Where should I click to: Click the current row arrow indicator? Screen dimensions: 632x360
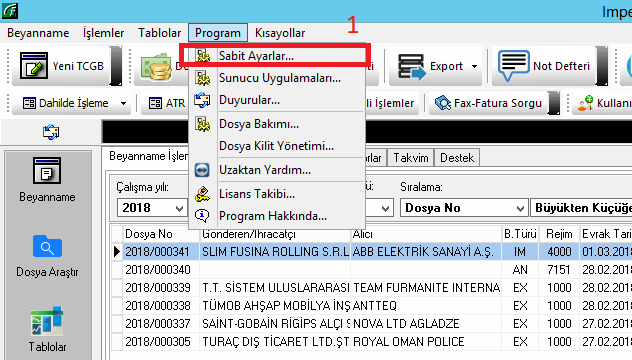(x=117, y=252)
